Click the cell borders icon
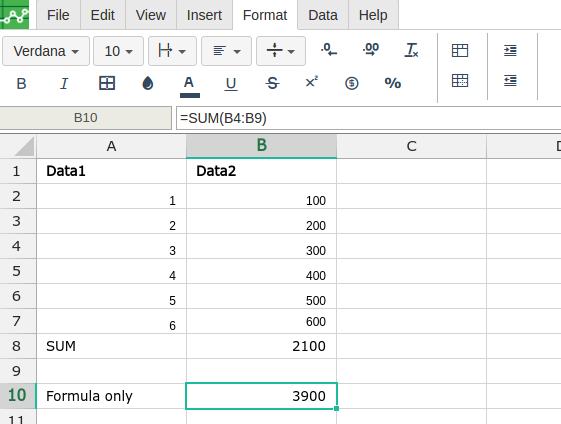561x424 pixels. pyautogui.click(x=107, y=83)
